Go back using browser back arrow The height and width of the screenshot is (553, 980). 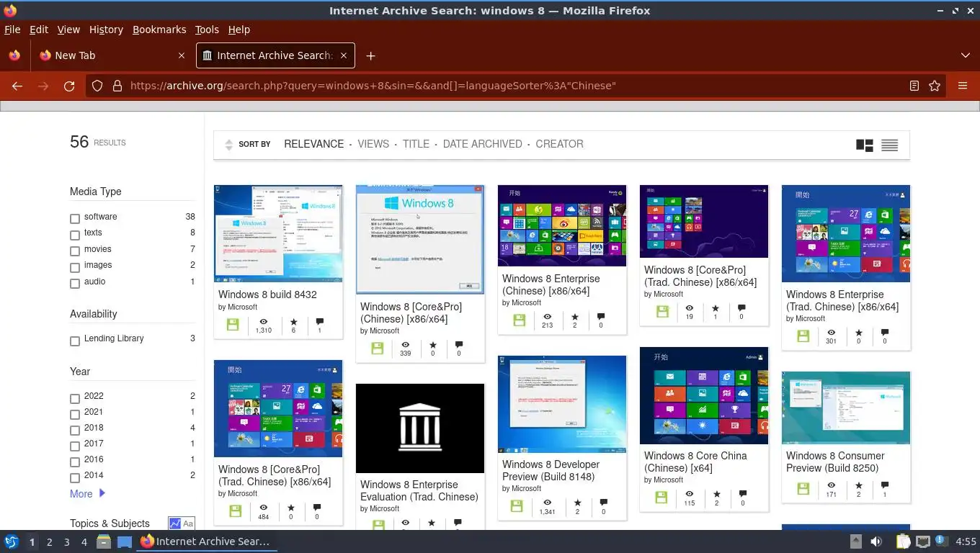click(x=17, y=86)
